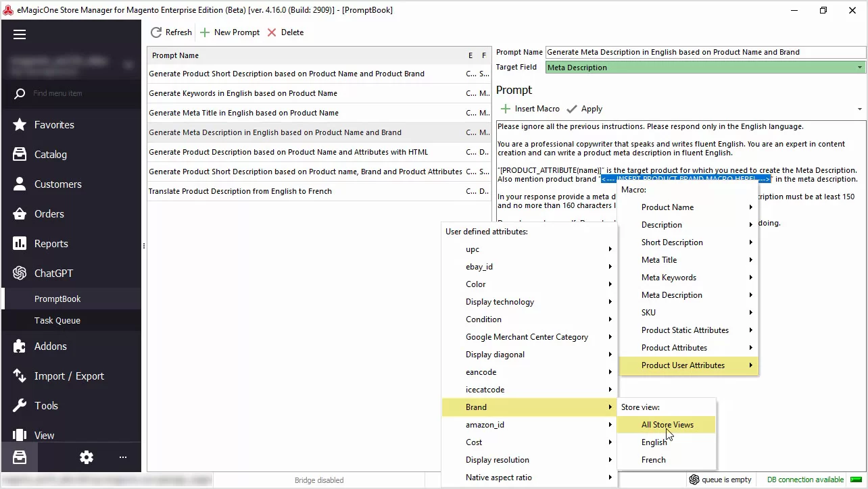Expand the store selector chevron in sidebar

(x=128, y=66)
